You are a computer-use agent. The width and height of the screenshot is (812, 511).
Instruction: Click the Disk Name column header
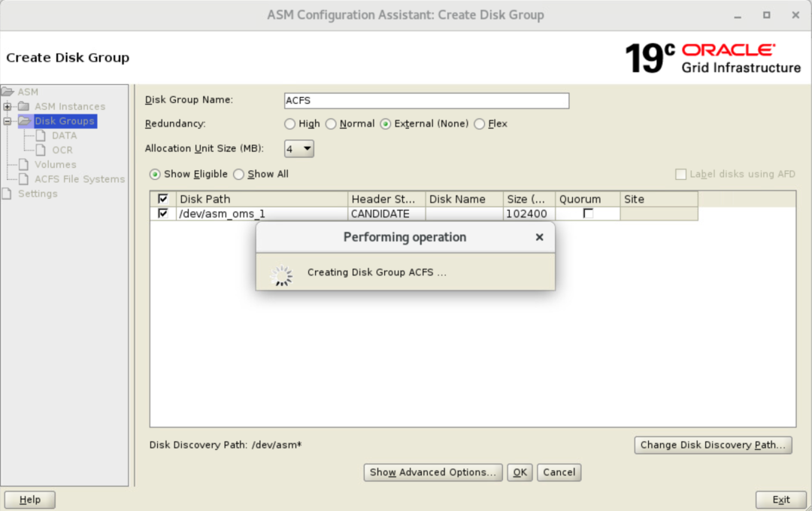pyautogui.click(x=464, y=199)
